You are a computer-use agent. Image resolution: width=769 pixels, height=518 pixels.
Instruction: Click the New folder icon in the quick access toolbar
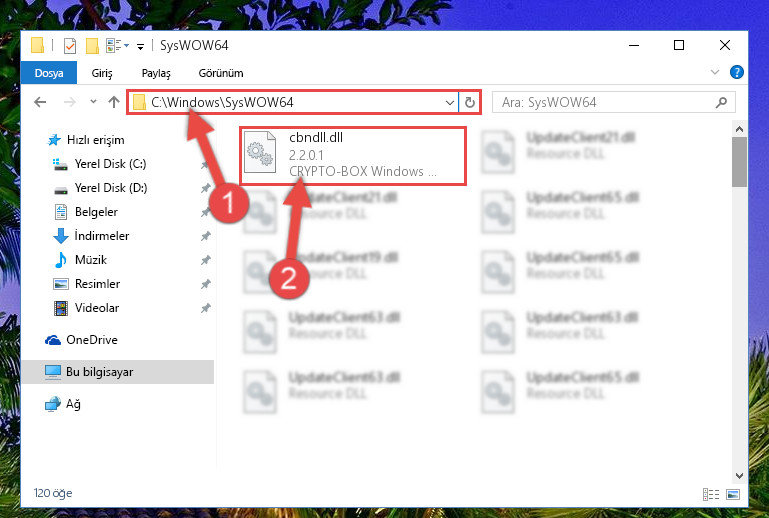92,46
